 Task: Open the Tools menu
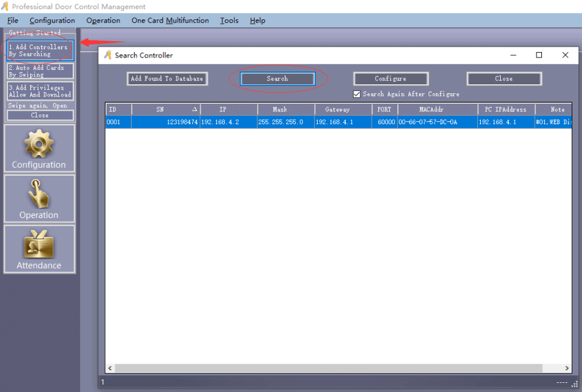(229, 21)
